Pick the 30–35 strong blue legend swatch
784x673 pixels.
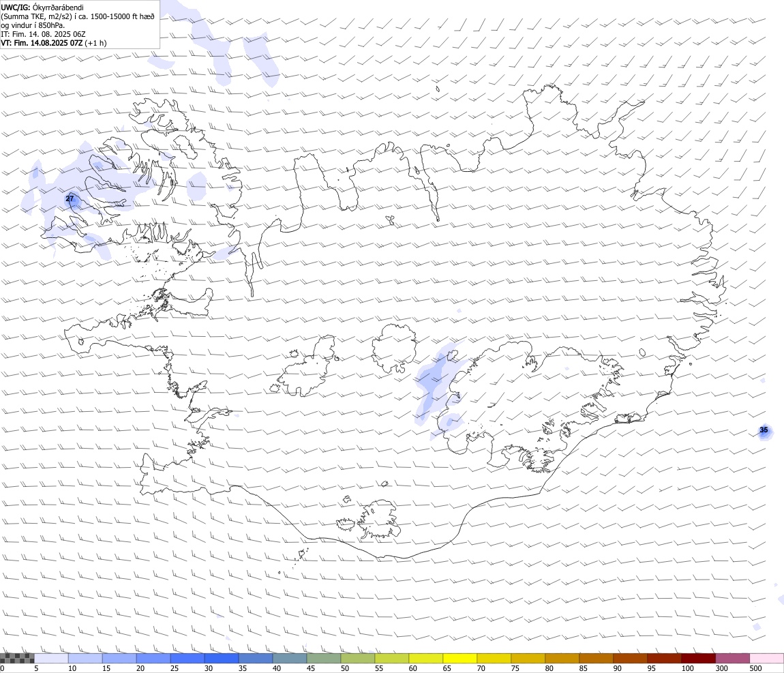pyautogui.click(x=222, y=658)
